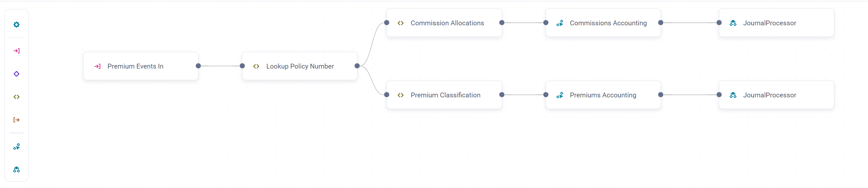Viewport: 868px width, 188px height.
Task: Select the Premium Classification node
Action: coord(445,95)
